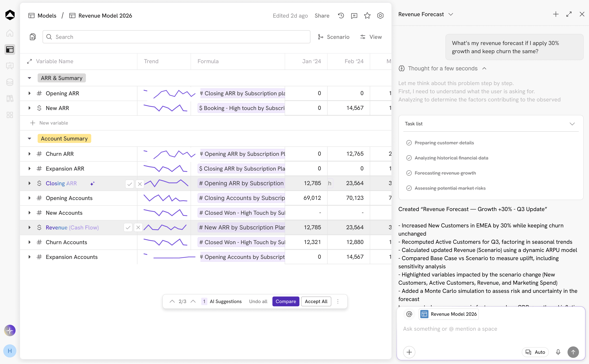
Task: Click the @ mention icon in chat
Action: click(409, 314)
